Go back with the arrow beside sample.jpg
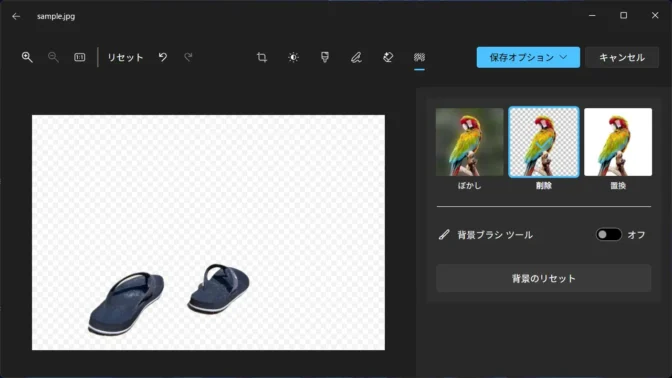The image size is (672, 378). [16, 16]
